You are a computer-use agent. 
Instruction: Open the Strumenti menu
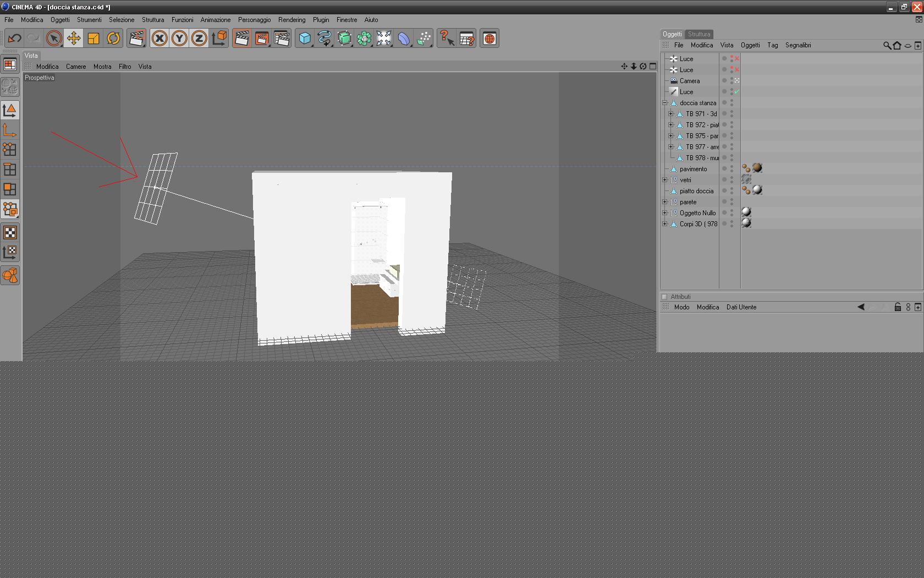click(89, 20)
